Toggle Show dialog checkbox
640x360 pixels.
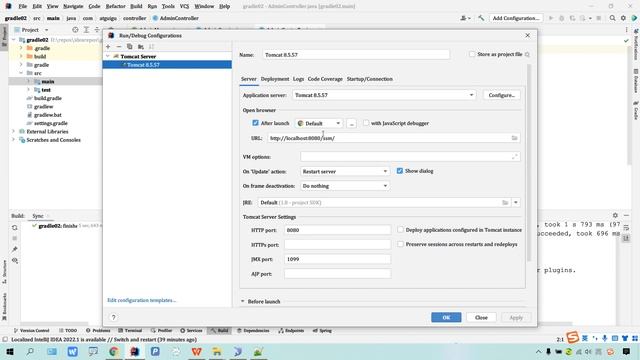point(400,171)
